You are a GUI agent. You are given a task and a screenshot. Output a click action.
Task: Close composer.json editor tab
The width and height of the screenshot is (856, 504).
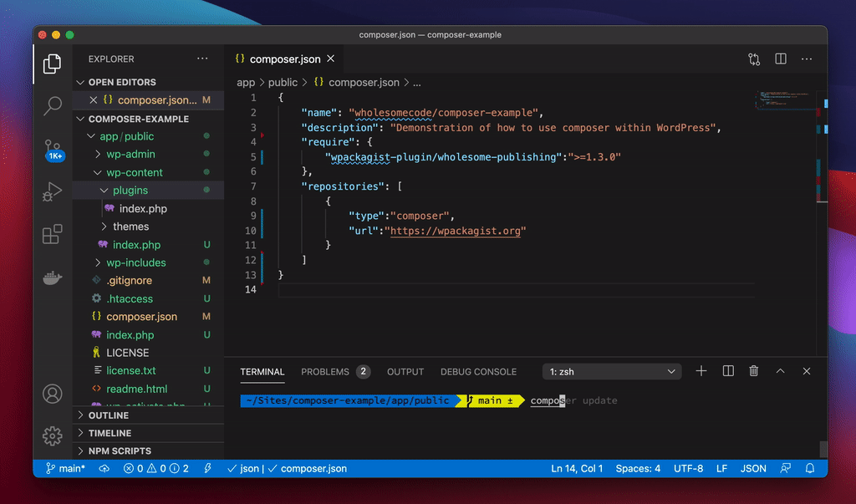331,59
